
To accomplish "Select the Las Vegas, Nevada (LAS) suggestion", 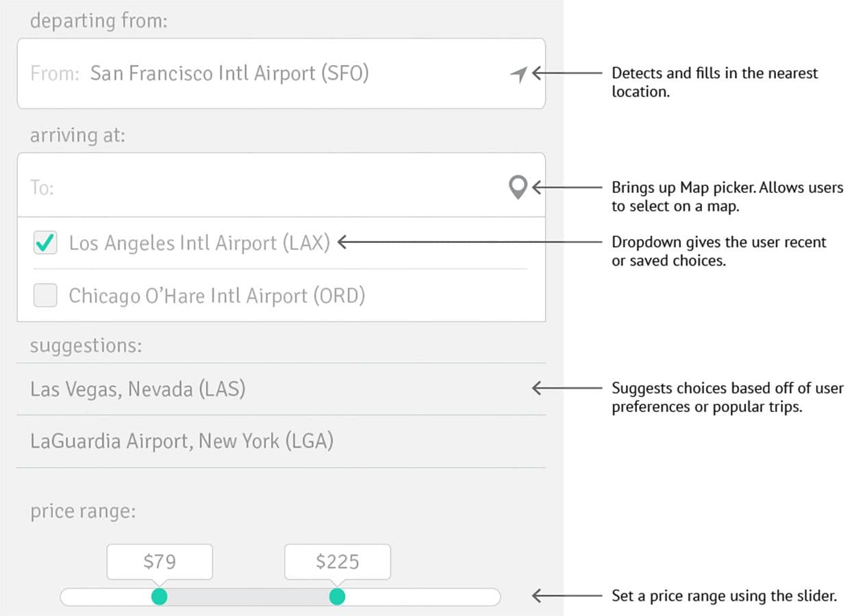I will 138,389.
